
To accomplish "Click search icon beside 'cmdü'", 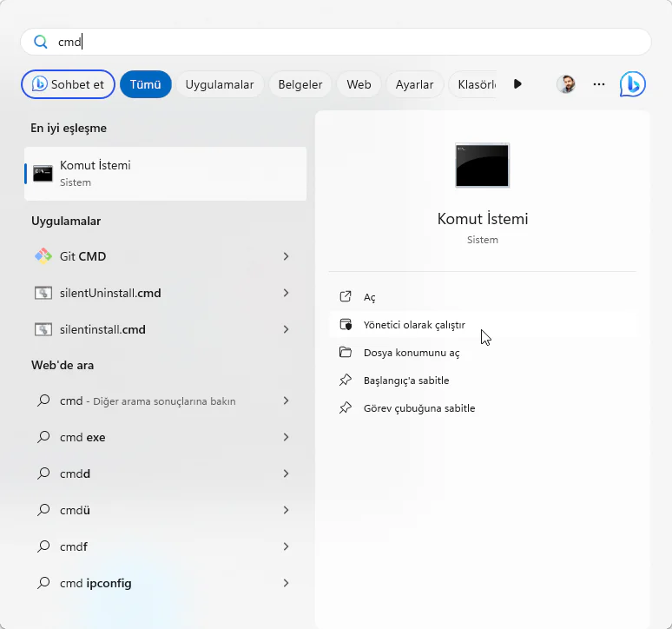I will pyautogui.click(x=43, y=510).
